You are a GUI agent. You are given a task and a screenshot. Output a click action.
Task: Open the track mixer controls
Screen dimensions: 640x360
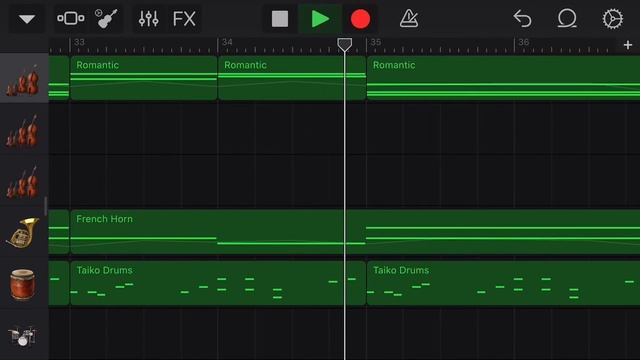click(148, 19)
